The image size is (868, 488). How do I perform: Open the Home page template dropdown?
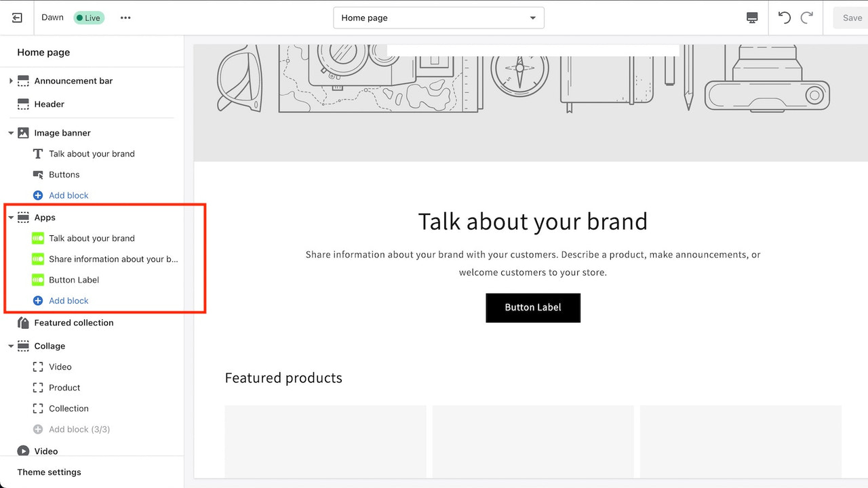[438, 18]
